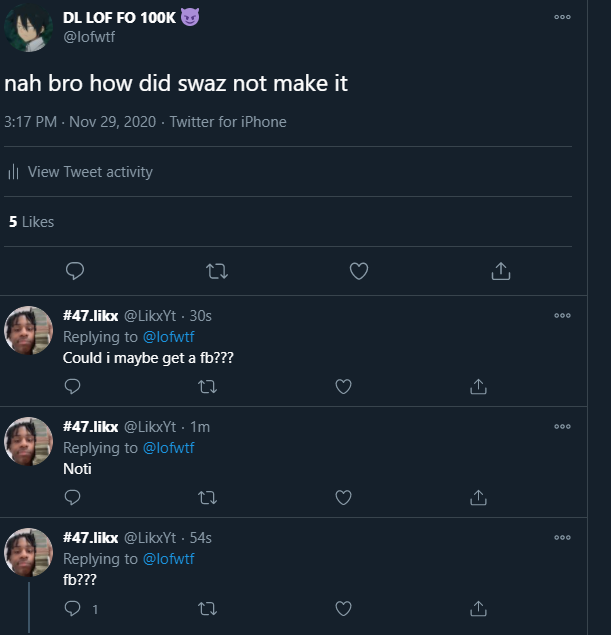Like the "Could i maybe get a fb???" reply
This screenshot has width=611, height=635.
click(343, 386)
